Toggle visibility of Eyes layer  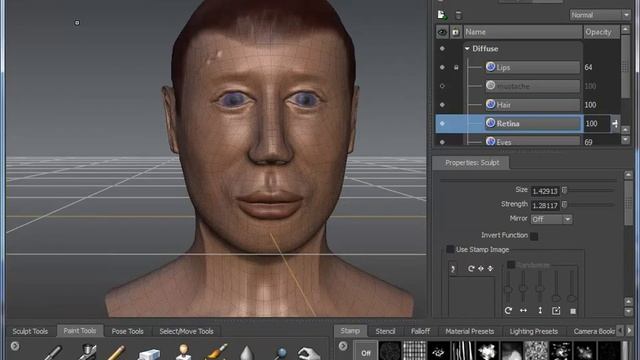442,142
